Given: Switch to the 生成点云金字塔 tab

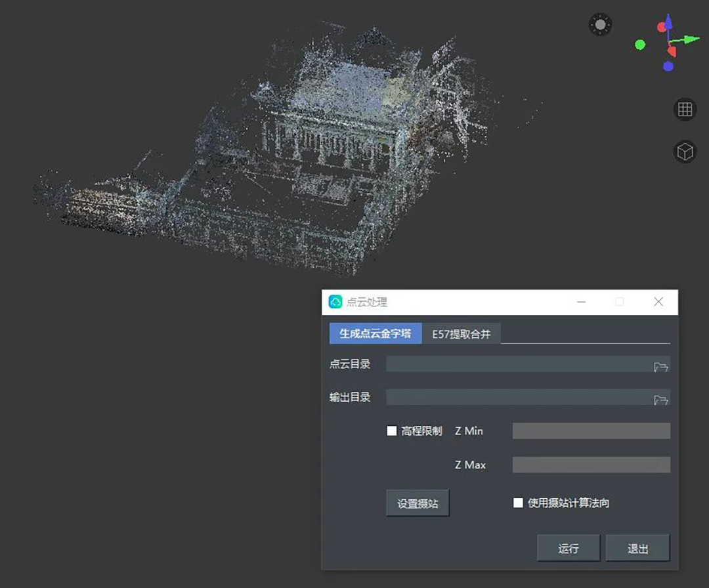Looking at the screenshot, I should click(376, 333).
